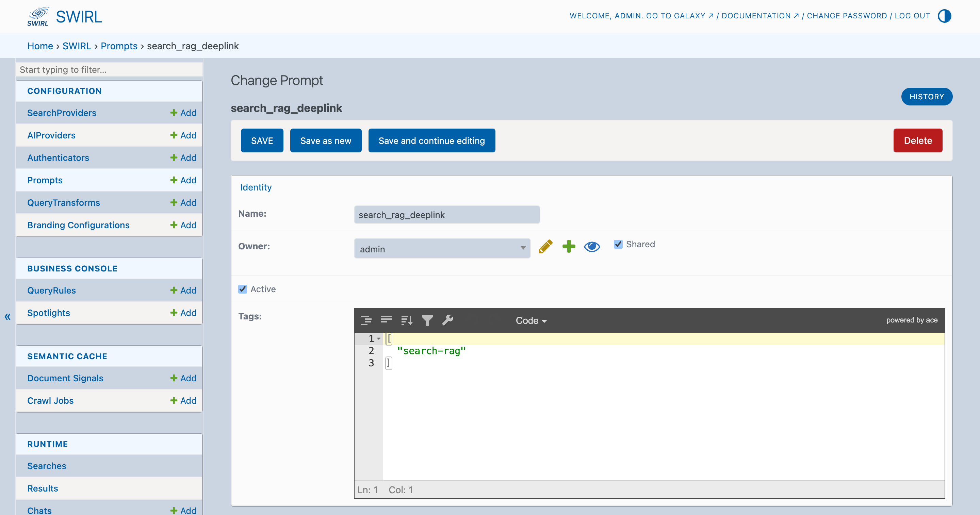Open the HISTORY view
The image size is (980, 515).
[927, 97]
